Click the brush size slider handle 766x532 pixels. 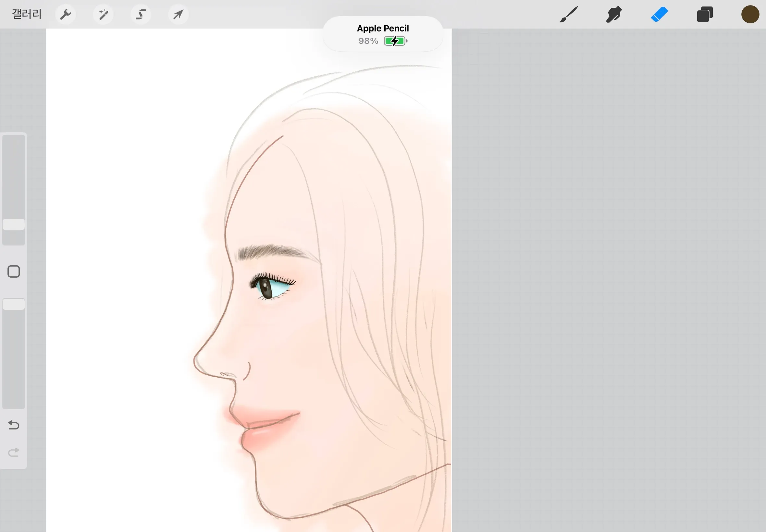(14, 224)
